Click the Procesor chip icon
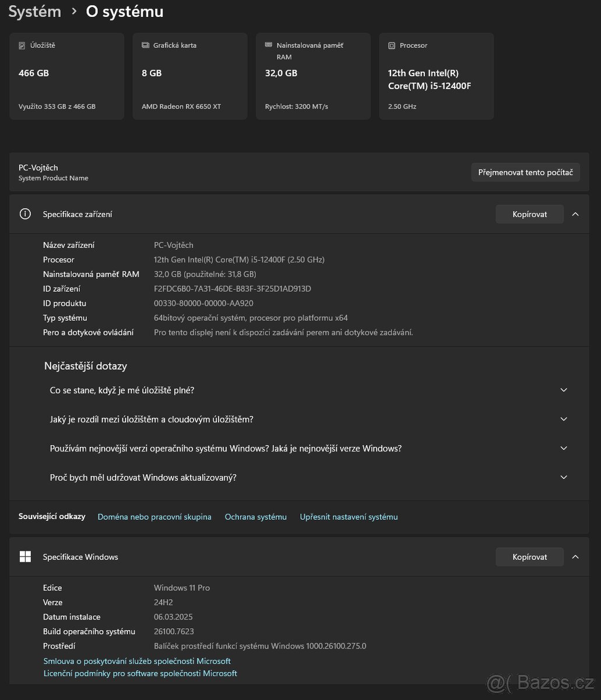Viewport: 601px width, 700px height. [391, 45]
